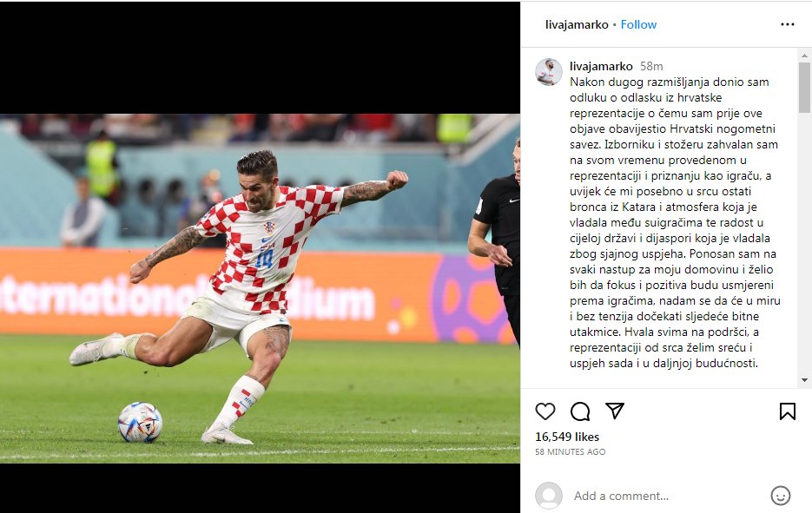Viewport: 812px width, 513px height.
Task: Click livajamarko profile picture beside caption
Action: click(548, 72)
